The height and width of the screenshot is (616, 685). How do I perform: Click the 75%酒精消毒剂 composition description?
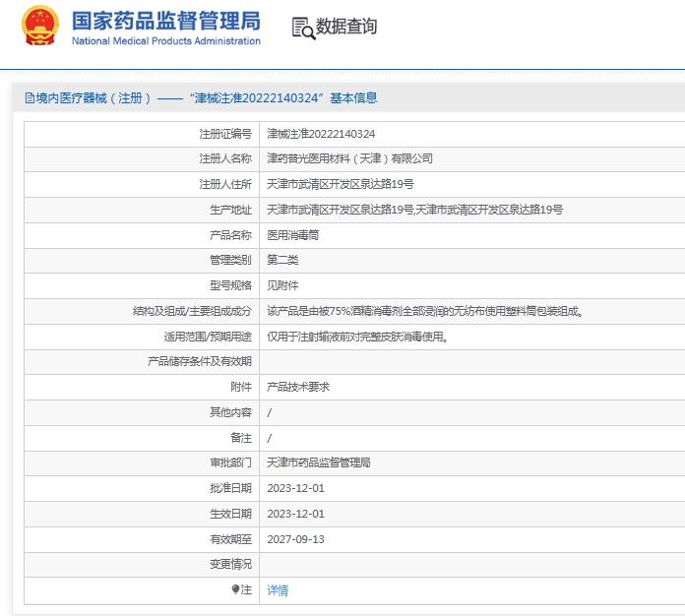(x=425, y=311)
